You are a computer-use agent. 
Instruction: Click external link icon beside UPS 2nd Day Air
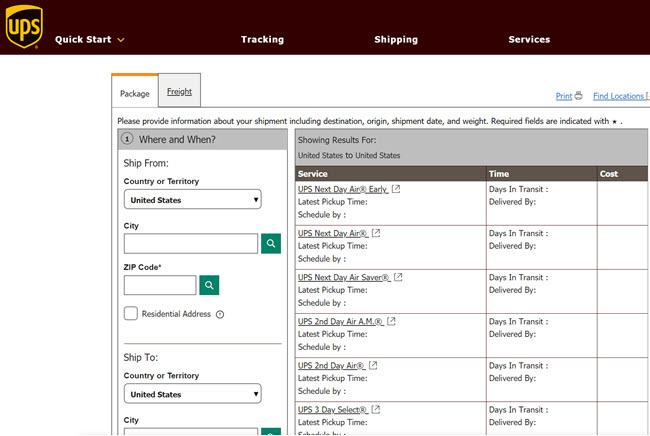[x=373, y=365]
